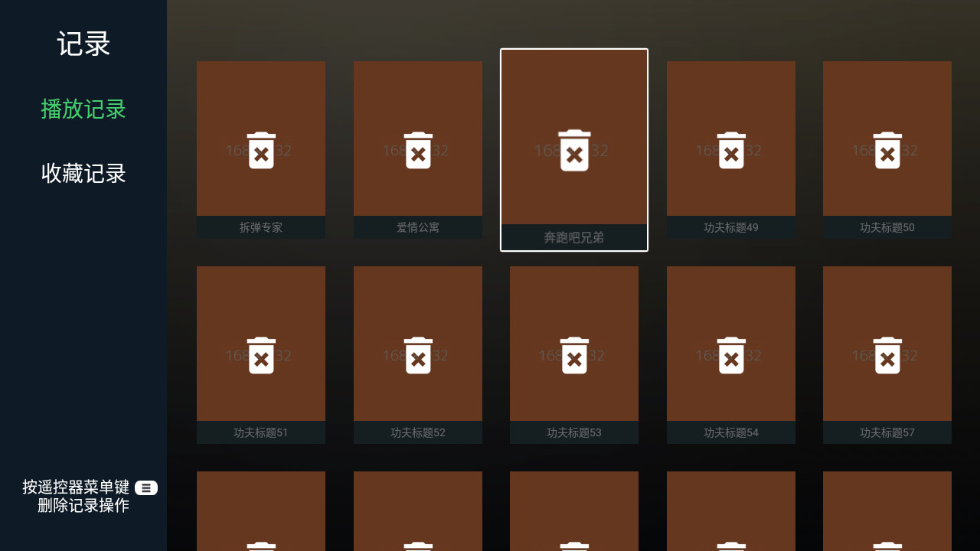Click trash icon on 功夫标题51 poster
980x551 pixels.
261,355
